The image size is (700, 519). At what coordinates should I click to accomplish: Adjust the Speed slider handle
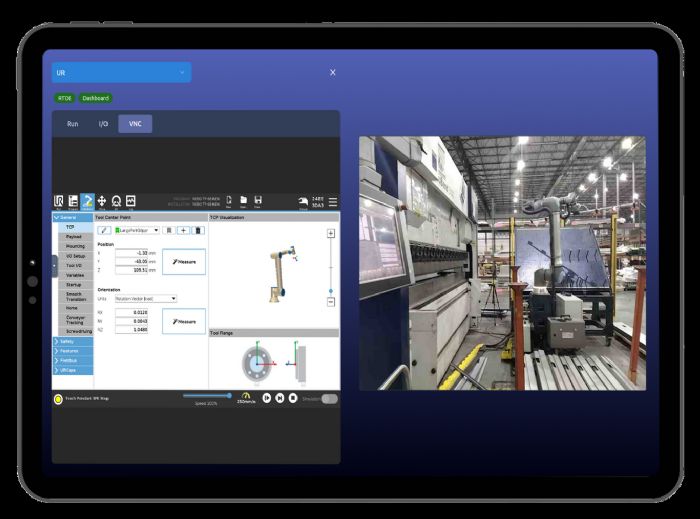(229, 395)
